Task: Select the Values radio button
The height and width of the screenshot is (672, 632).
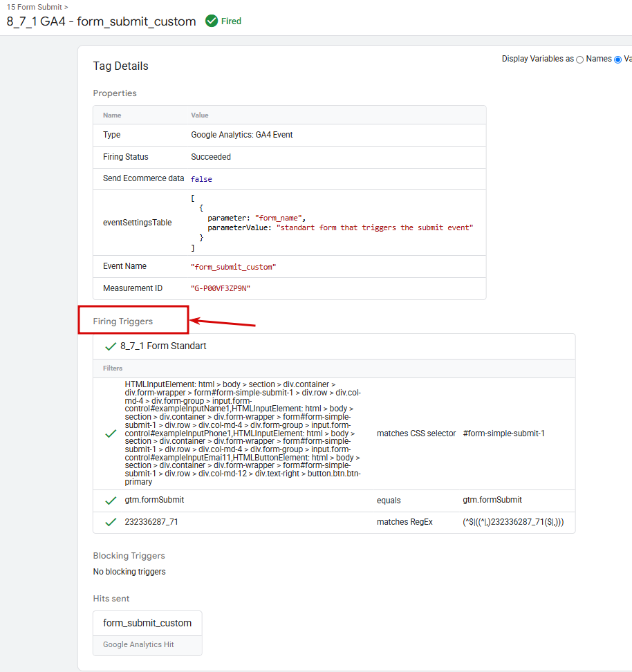Action: pyautogui.click(x=618, y=59)
